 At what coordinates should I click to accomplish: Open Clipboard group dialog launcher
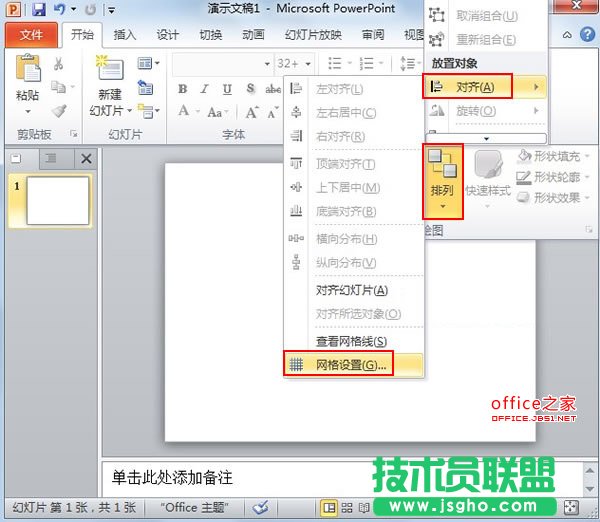[73, 134]
